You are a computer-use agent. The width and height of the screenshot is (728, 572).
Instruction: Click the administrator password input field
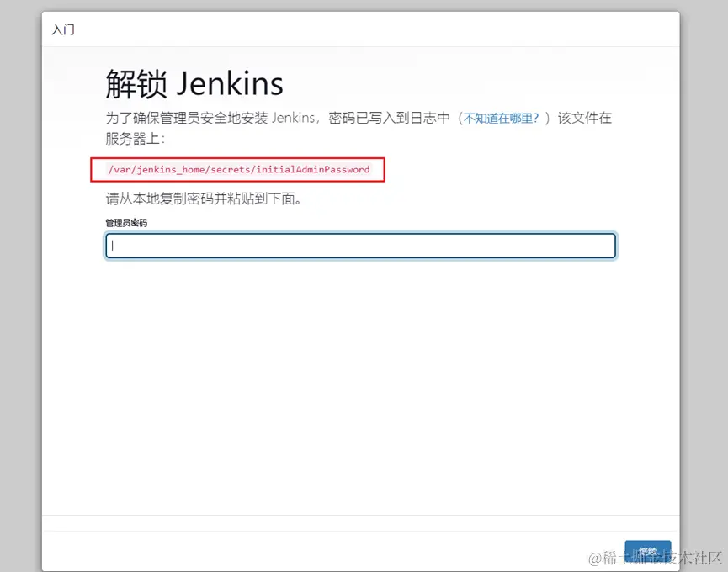pyautogui.click(x=361, y=246)
